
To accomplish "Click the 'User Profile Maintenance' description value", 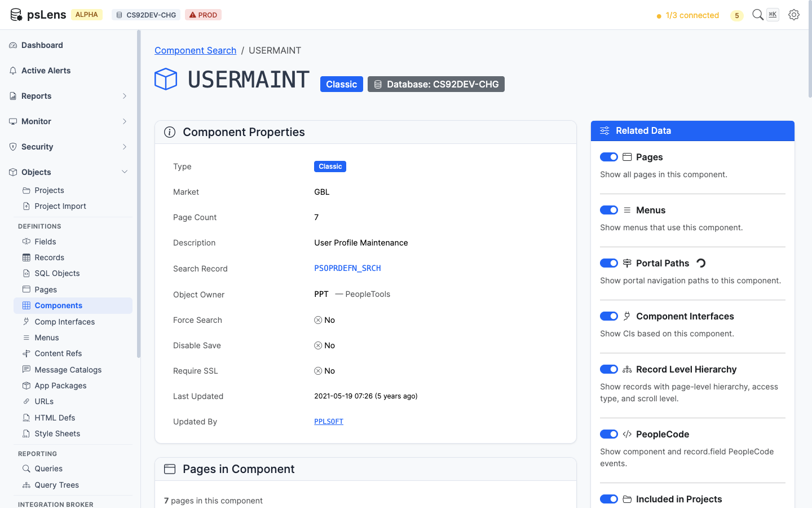I will [x=361, y=243].
